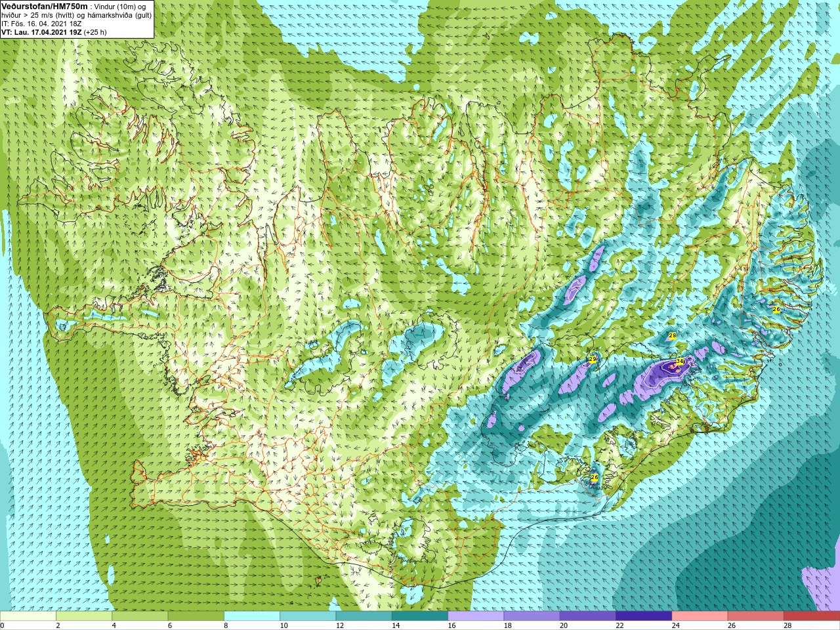
Task: Select the pale cyan 8–10 legend swatch
Action: (x=252, y=616)
